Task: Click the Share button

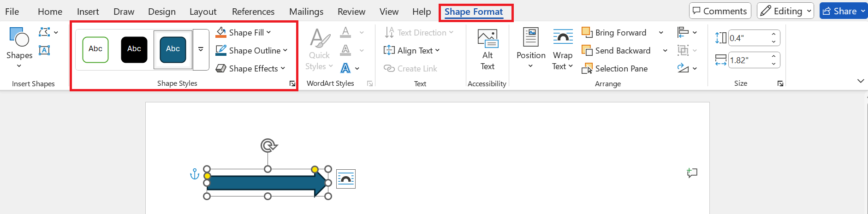Action: (844, 11)
